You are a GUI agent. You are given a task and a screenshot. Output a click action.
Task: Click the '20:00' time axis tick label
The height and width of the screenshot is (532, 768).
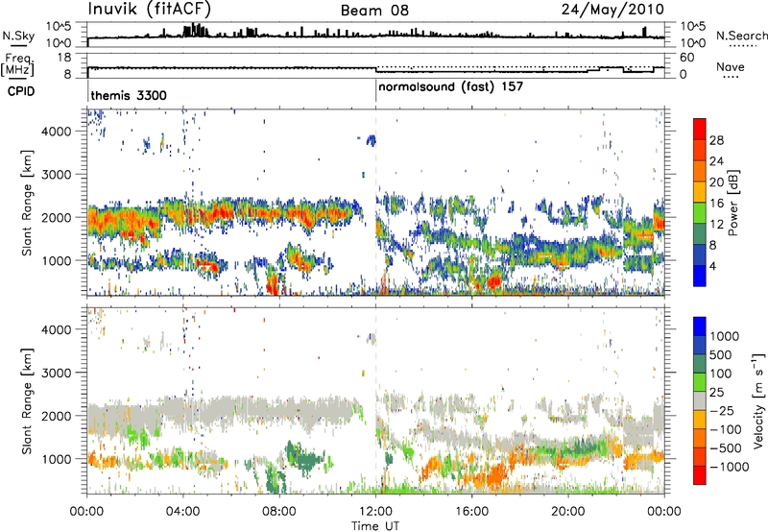pyautogui.click(x=568, y=512)
